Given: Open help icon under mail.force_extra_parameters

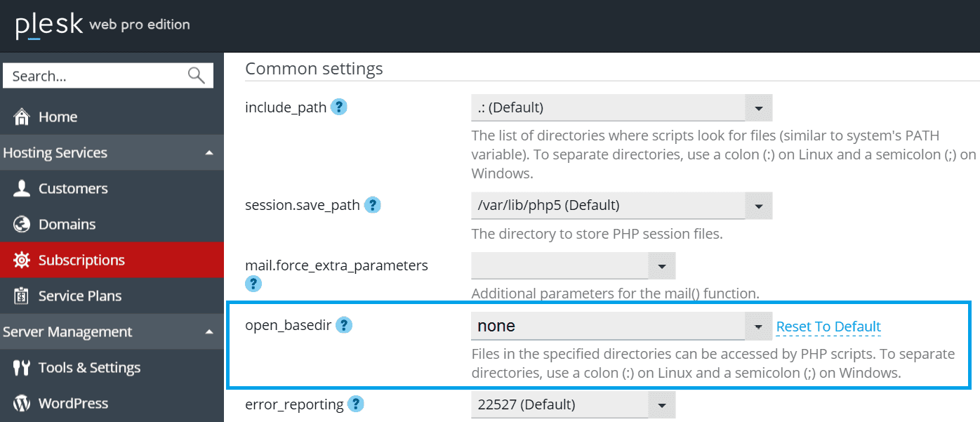Looking at the screenshot, I should (x=253, y=284).
